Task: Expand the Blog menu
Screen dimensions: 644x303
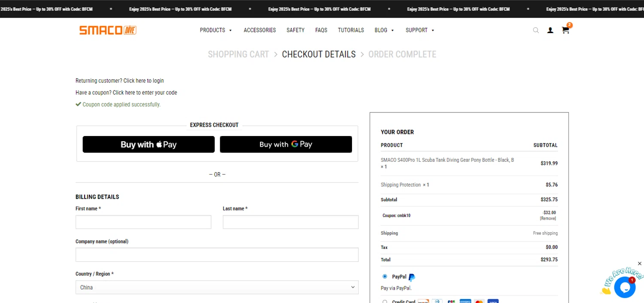Action: tap(384, 30)
